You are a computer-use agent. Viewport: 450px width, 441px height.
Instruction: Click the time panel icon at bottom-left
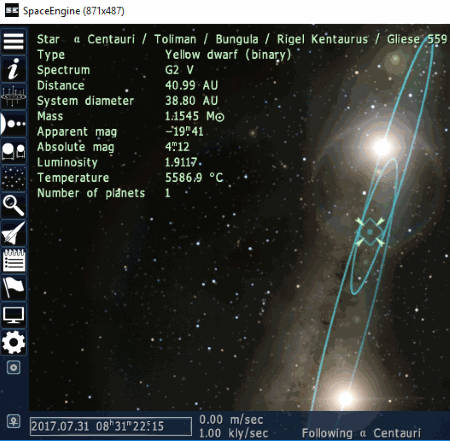(14, 422)
